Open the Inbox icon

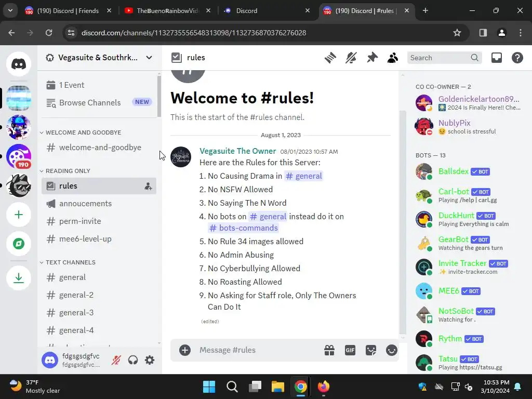496,58
